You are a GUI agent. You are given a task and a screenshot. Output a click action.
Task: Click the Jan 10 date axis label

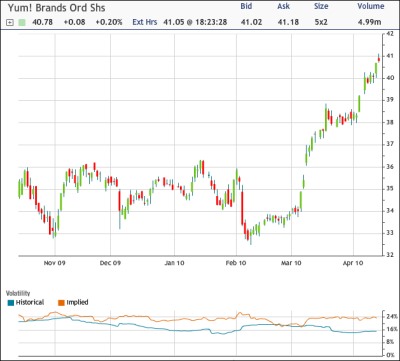[174, 263]
